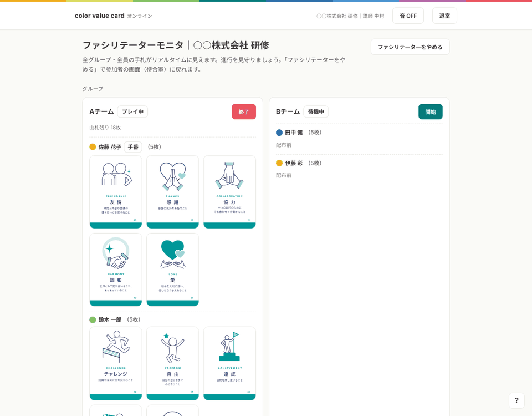This screenshot has height=416, width=532.
Task: Click the hurdle jumper challenge icon
Action: (116, 346)
